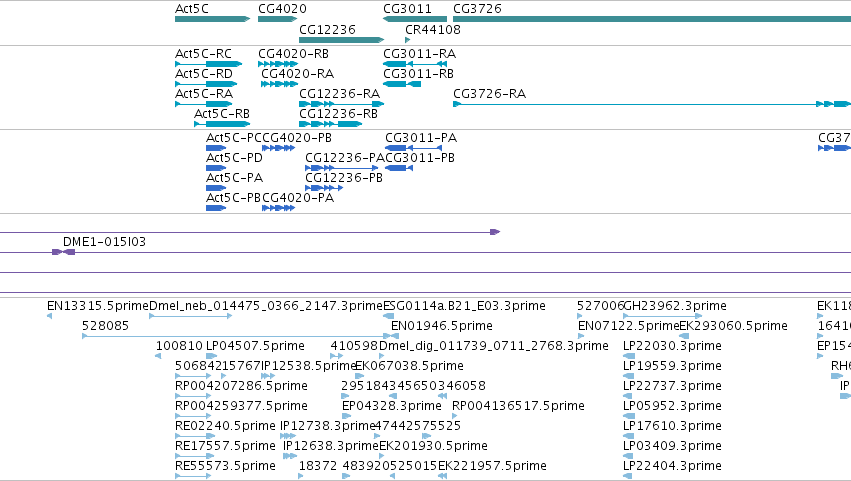
Task: Open the CR44108 gene label
Action: coord(433,30)
